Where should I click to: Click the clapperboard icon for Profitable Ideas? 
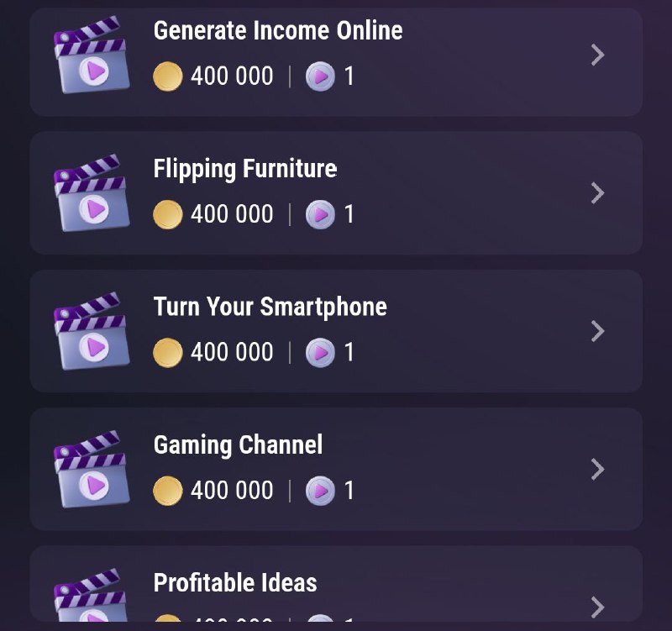pyautogui.click(x=92, y=595)
